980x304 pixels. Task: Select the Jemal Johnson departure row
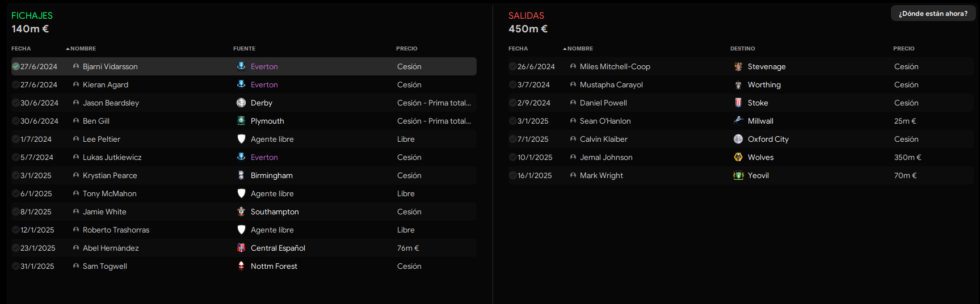(741, 157)
